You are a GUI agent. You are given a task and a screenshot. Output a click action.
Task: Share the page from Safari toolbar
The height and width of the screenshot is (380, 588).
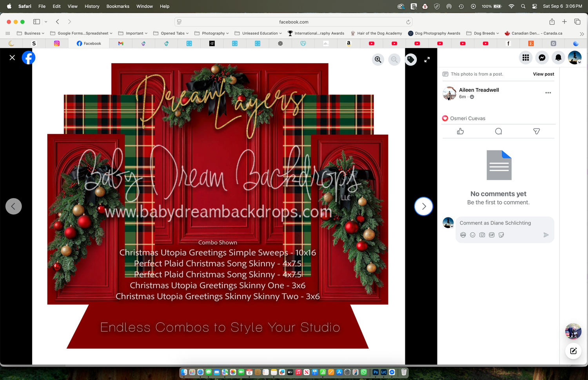[552, 22]
